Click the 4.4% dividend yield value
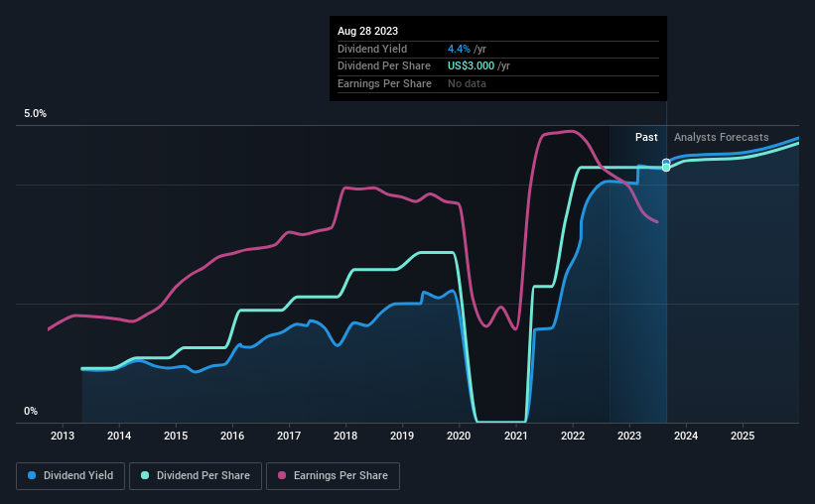This screenshot has width=815, height=504. click(459, 49)
